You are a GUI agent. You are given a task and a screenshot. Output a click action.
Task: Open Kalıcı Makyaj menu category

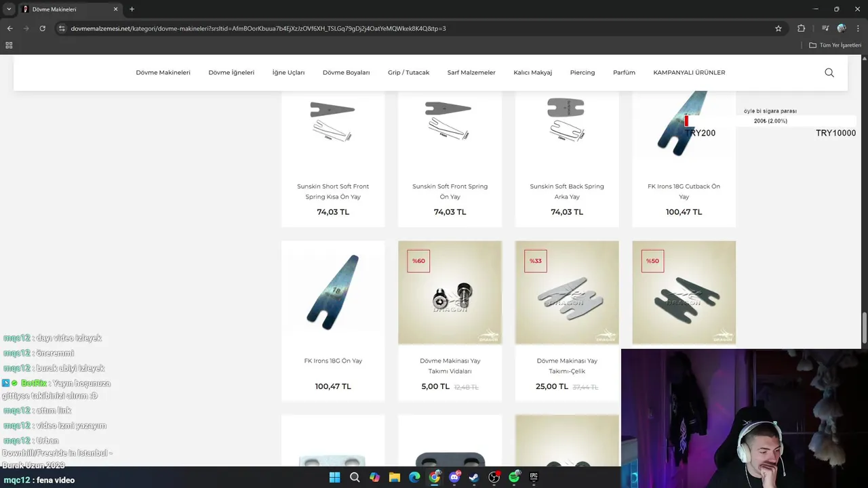click(x=532, y=73)
